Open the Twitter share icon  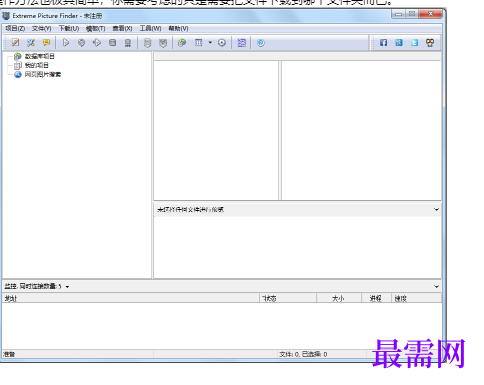point(414,42)
